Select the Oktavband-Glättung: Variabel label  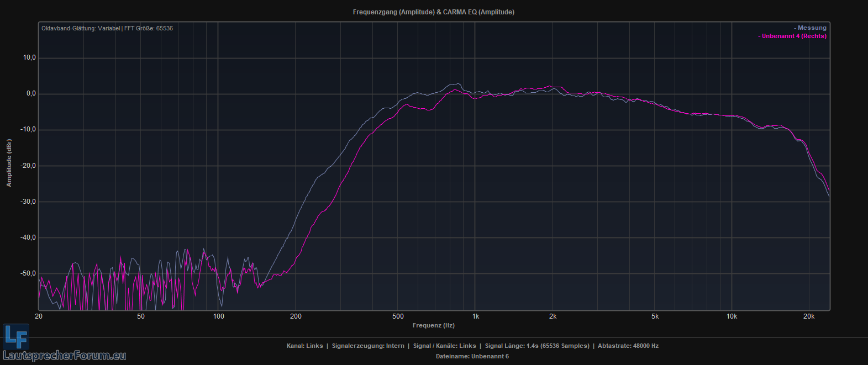tap(81, 28)
